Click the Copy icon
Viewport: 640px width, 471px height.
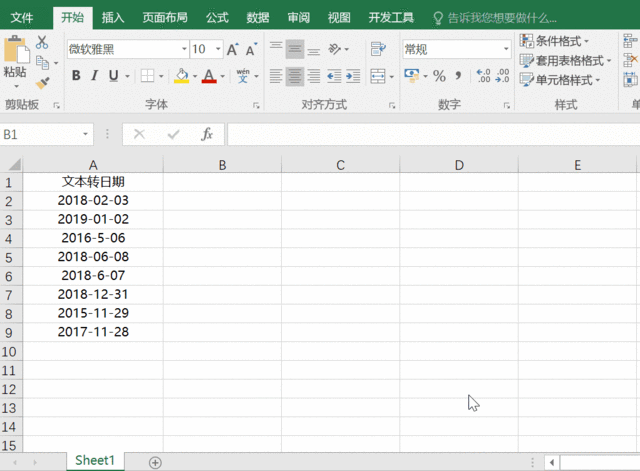tap(42, 62)
